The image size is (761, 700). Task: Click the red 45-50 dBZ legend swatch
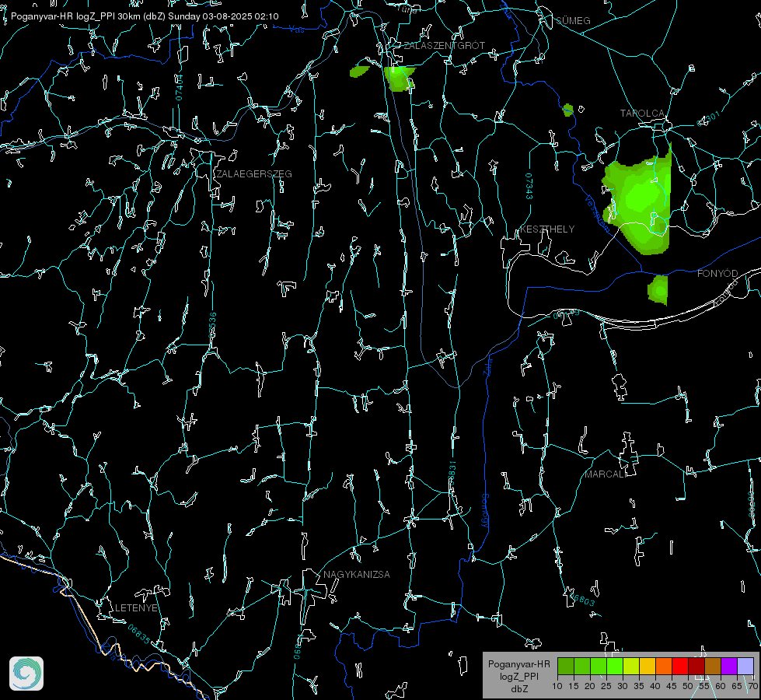(680, 666)
